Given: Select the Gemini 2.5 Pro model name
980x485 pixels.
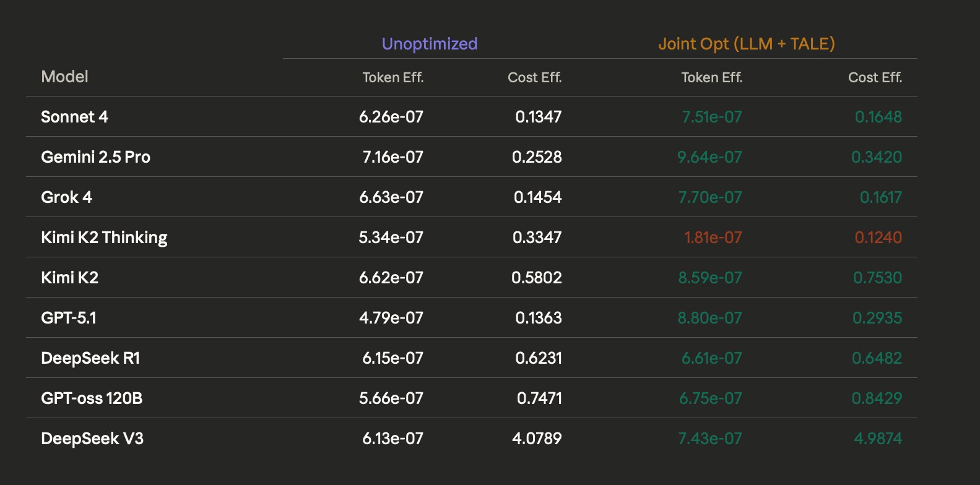Looking at the screenshot, I should [x=95, y=157].
